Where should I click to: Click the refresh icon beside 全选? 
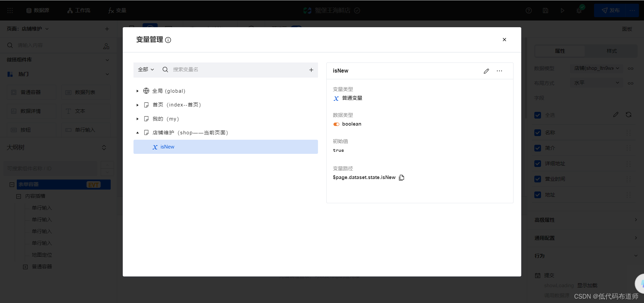tap(629, 115)
